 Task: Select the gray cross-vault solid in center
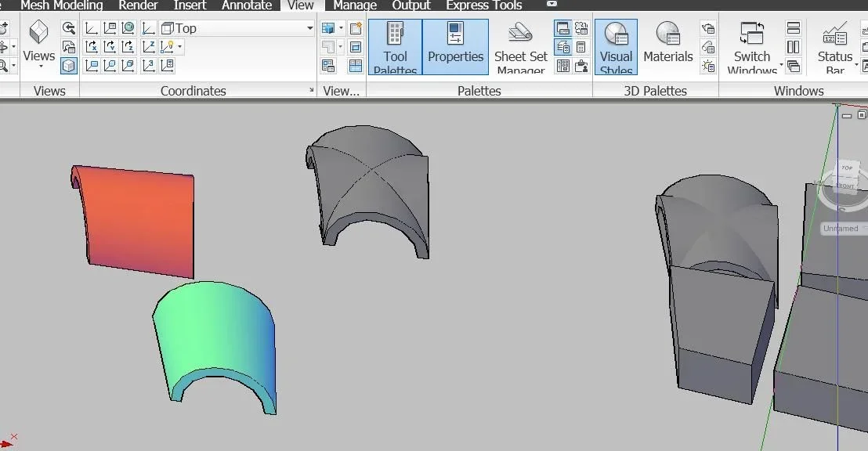click(368, 188)
